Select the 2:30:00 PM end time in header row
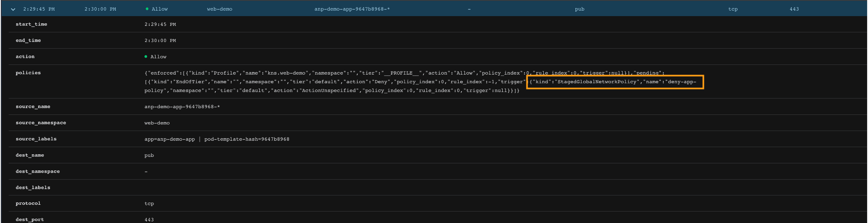Image resolution: width=868 pixels, height=223 pixels. (x=100, y=9)
